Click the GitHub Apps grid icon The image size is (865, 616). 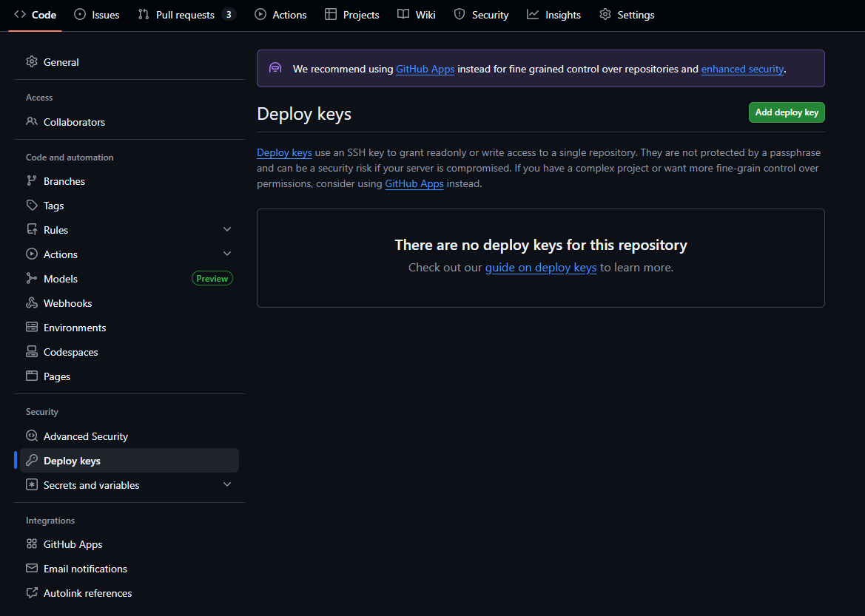coord(32,544)
